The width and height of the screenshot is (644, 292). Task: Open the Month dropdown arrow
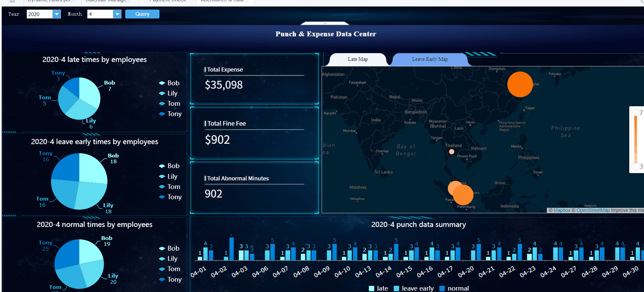point(117,14)
